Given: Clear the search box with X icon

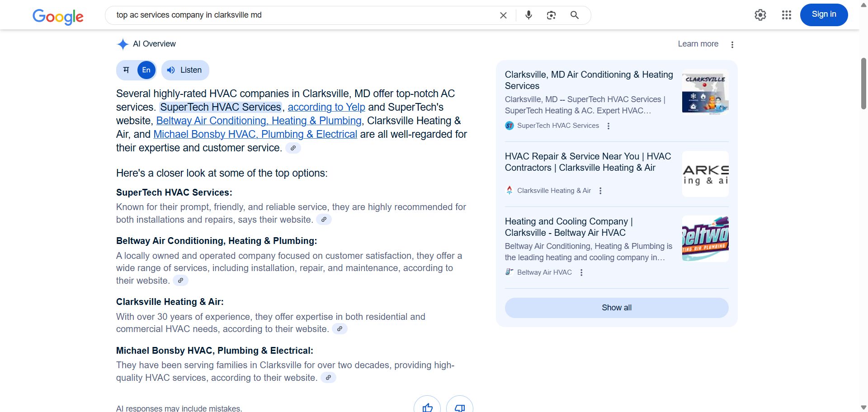Looking at the screenshot, I should click(x=503, y=15).
